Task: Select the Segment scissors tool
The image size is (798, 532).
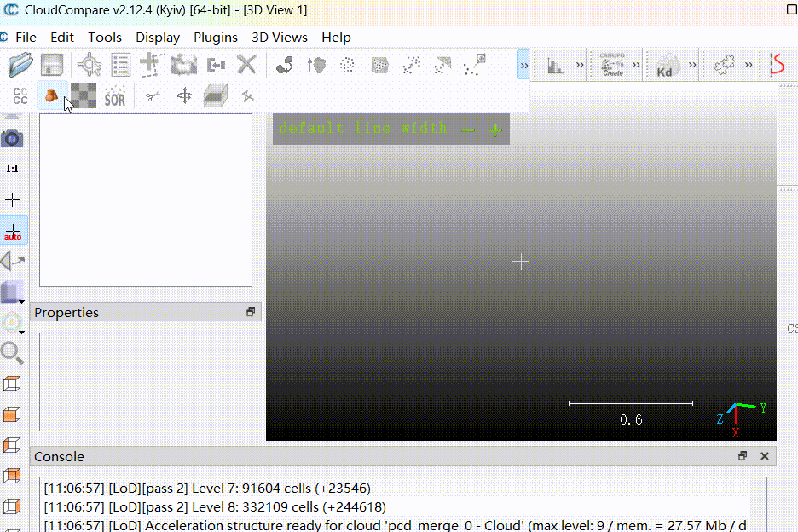Action: click(x=152, y=95)
